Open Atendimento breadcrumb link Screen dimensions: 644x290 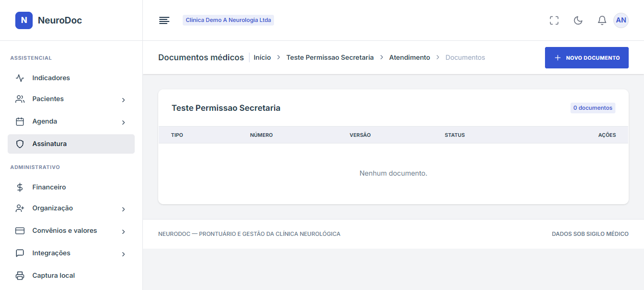click(x=410, y=58)
